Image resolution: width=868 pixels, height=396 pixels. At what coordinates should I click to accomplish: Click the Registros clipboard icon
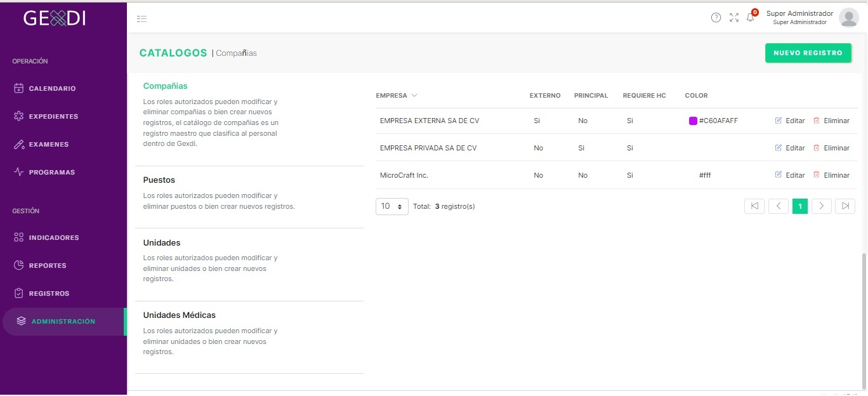pos(19,293)
